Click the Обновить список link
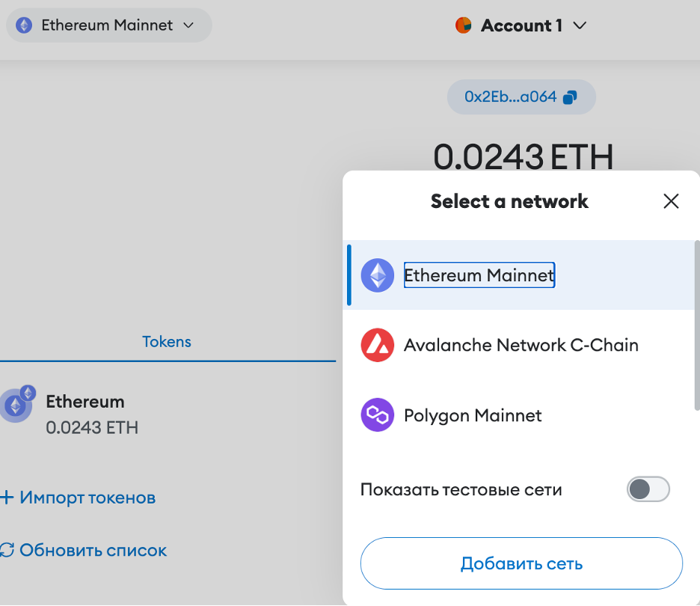Viewport: 700px width, 606px height. (x=93, y=551)
